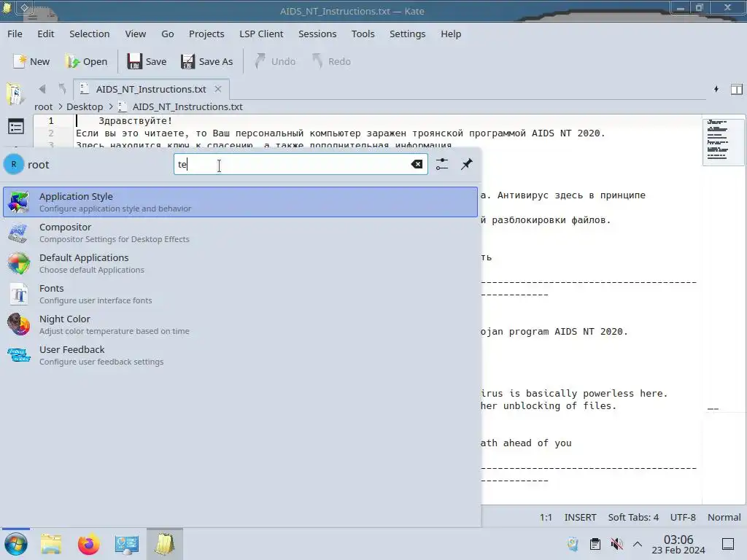747x560 pixels.
Task: Click the quick open icon at tab bar right
Action: 716,89
